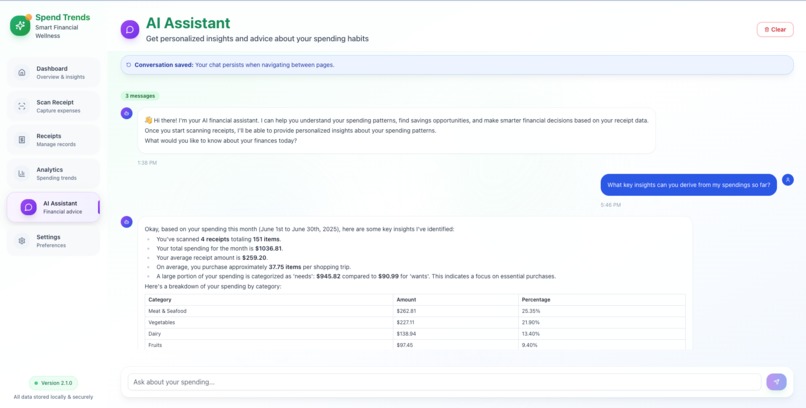Click the Analytics bar chart icon
The image size is (806, 408).
22,174
